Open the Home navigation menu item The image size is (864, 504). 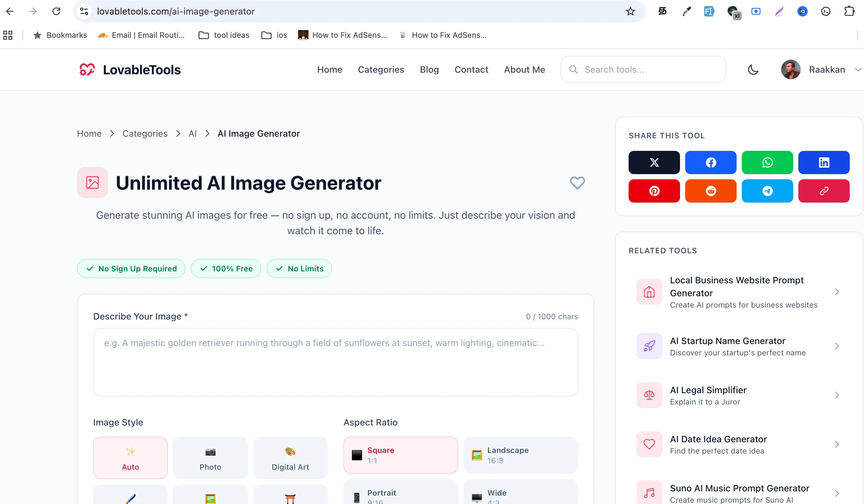tap(329, 69)
